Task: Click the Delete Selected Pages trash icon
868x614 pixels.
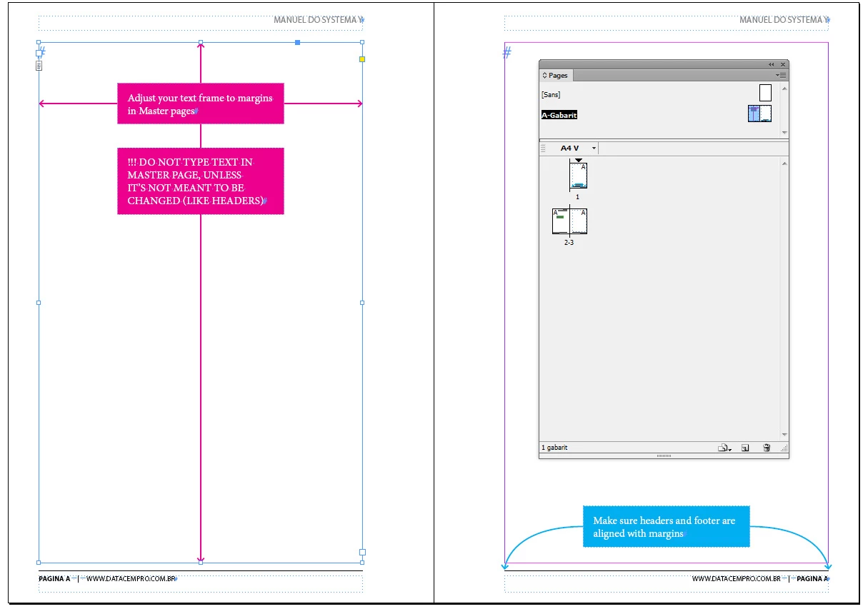Action: [767, 448]
